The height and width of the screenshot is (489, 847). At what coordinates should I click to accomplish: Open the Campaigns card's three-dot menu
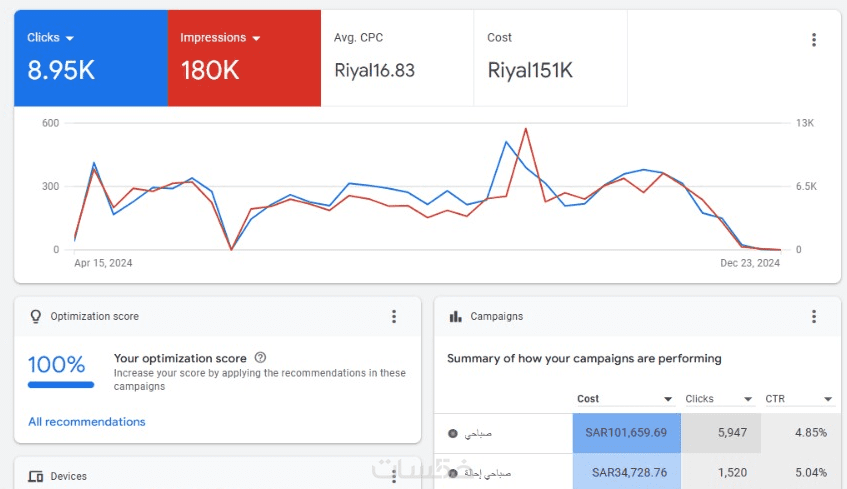[x=814, y=316]
